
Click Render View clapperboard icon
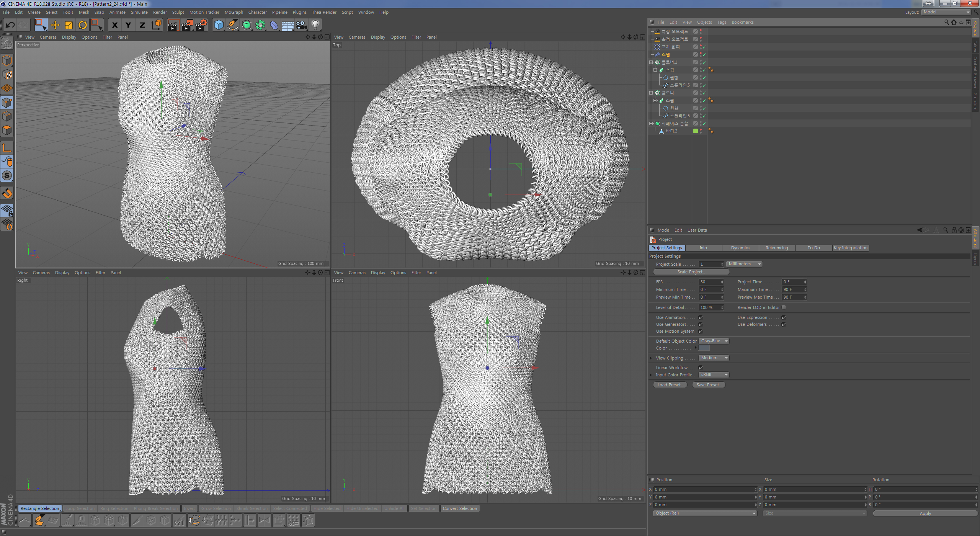click(x=173, y=25)
